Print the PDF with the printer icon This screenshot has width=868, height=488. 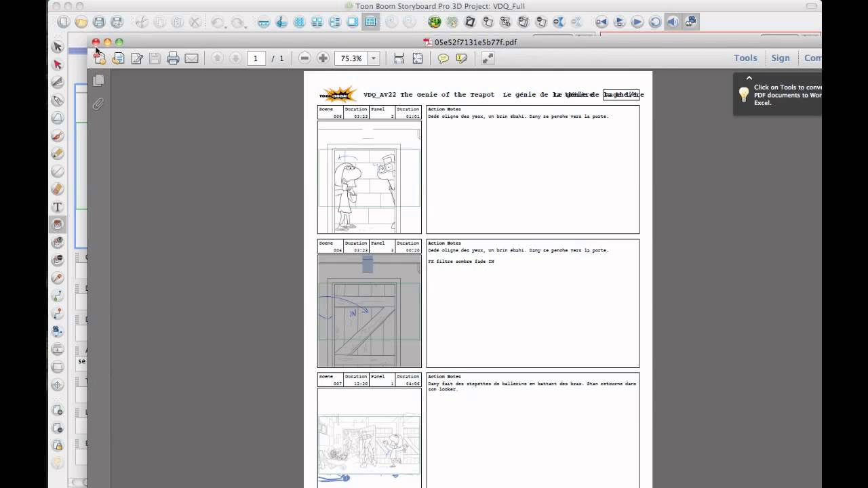click(173, 58)
